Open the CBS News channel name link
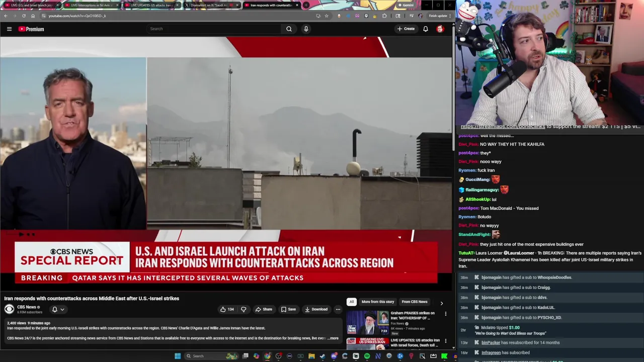Viewport: 644px width, 362px height. click(27, 307)
